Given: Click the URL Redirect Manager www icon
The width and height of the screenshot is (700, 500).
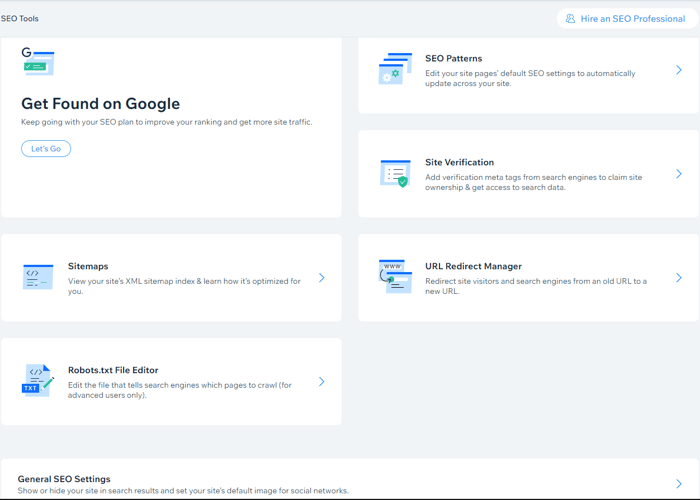Looking at the screenshot, I should pyautogui.click(x=395, y=276).
